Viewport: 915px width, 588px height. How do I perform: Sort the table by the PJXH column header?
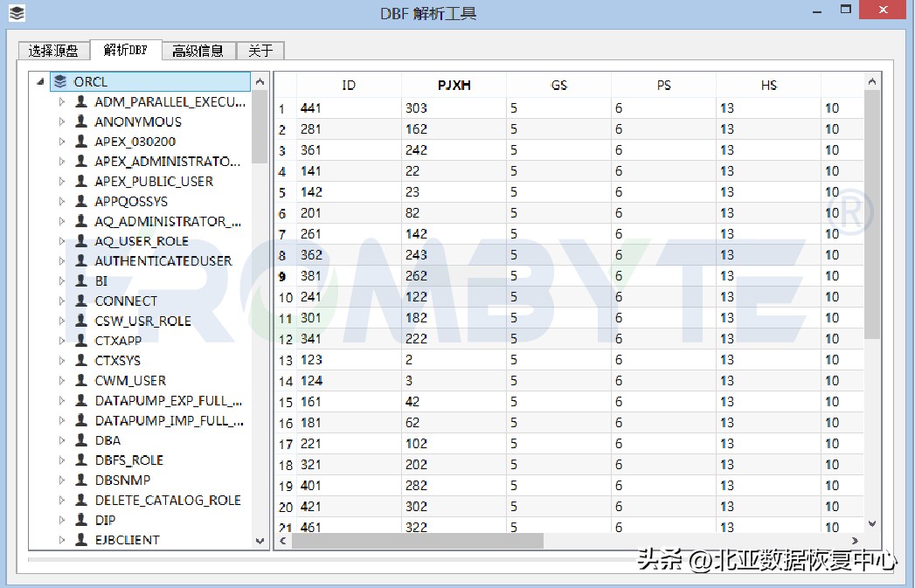click(x=454, y=85)
